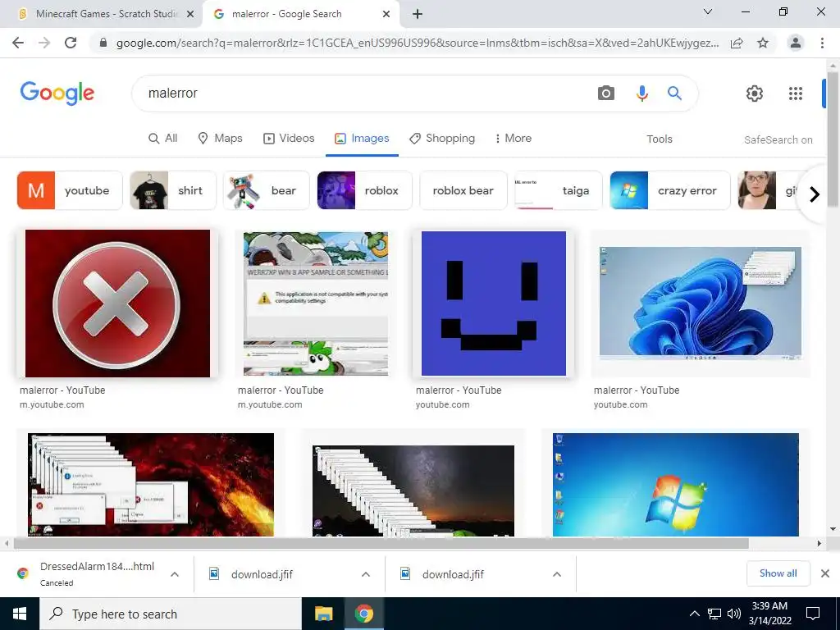Viewport: 840px width, 630px height.
Task: Open the compatibility warning dialog thumbnail
Action: (x=316, y=304)
